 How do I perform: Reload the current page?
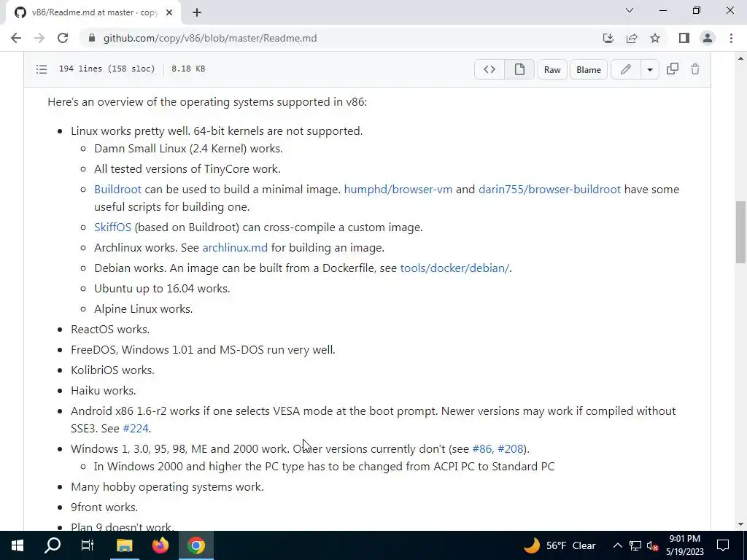click(63, 38)
